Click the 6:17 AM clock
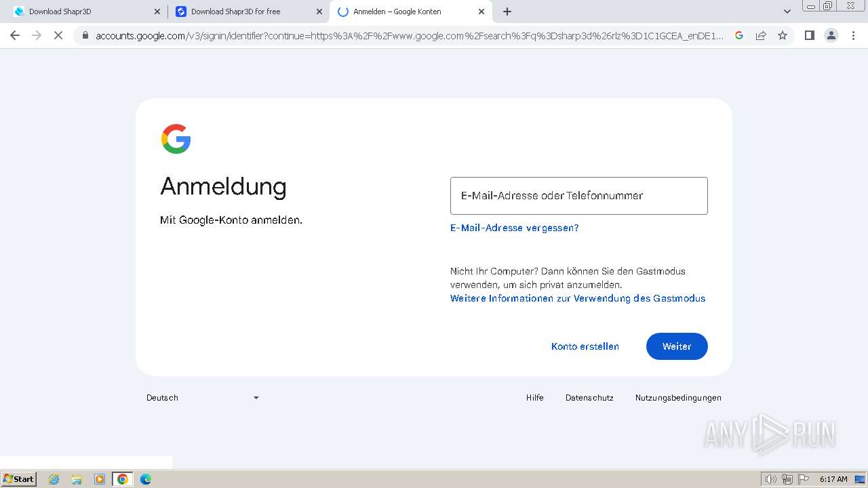Viewport: 868px width, 488px height. 833,479
